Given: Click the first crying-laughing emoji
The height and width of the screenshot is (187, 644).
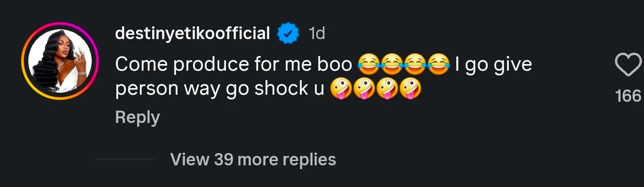Looking at the screenshot, I should coord(368,65).
